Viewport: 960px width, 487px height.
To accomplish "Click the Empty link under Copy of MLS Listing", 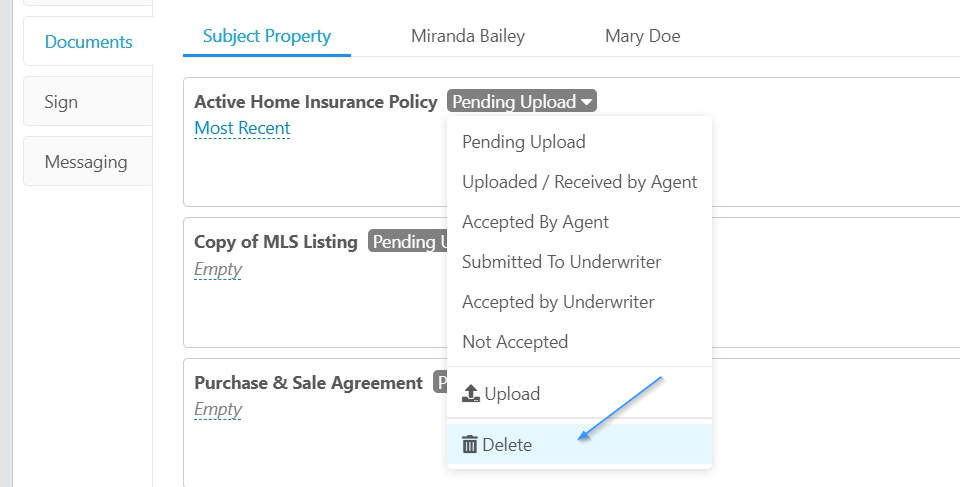I will (218, 269).
